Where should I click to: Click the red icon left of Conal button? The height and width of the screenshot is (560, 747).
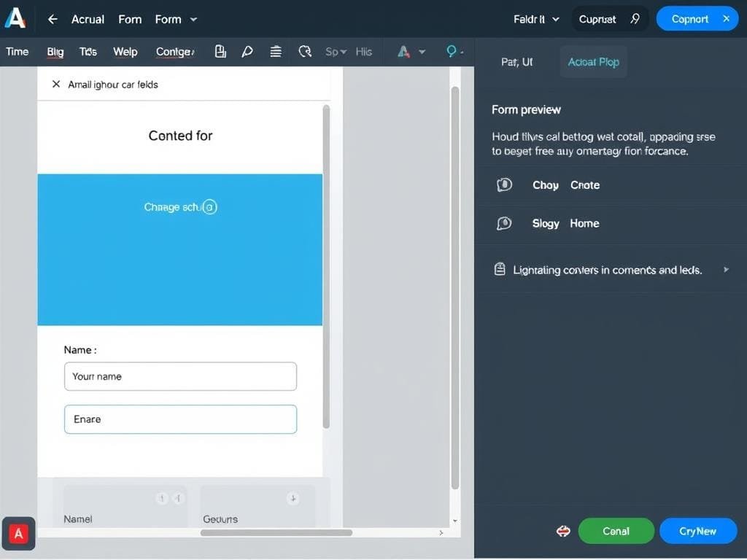point(563,532)
